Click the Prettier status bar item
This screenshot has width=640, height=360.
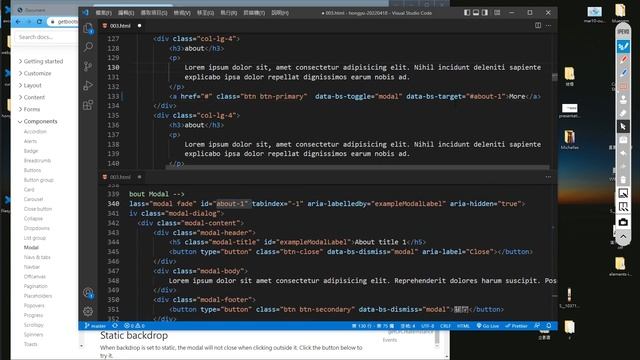tap(516, 326)
